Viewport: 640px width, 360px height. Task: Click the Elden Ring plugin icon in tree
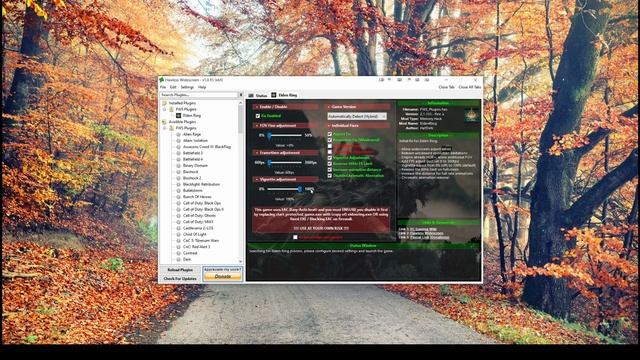coord(178,116)
